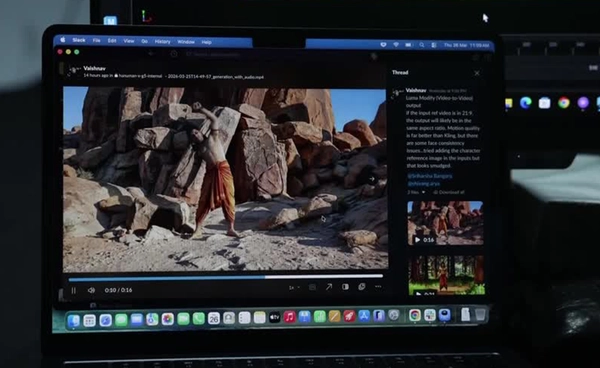Click the battery icon in the menu bar
The width and height of the screenshot is (600, 368).
[x=409, y=45]
